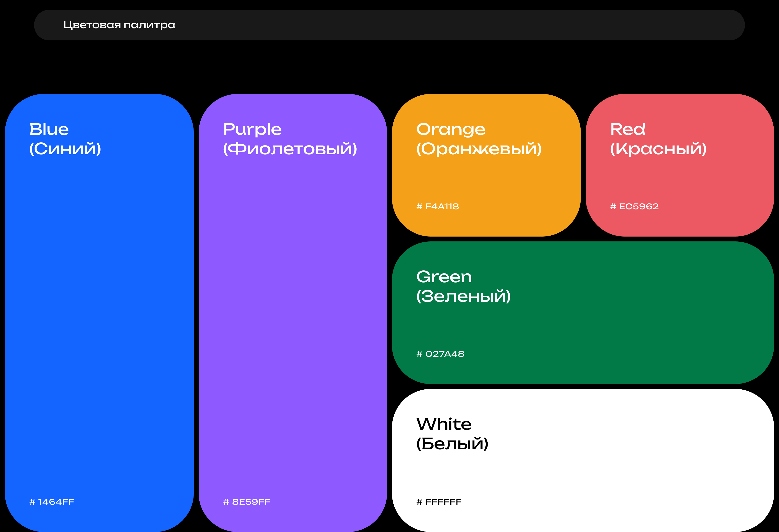Image resolution: width=779 pixels, height=532 pixels.
Task: Click the hex code # 1464FF
Action: click(x=52, y=502)
